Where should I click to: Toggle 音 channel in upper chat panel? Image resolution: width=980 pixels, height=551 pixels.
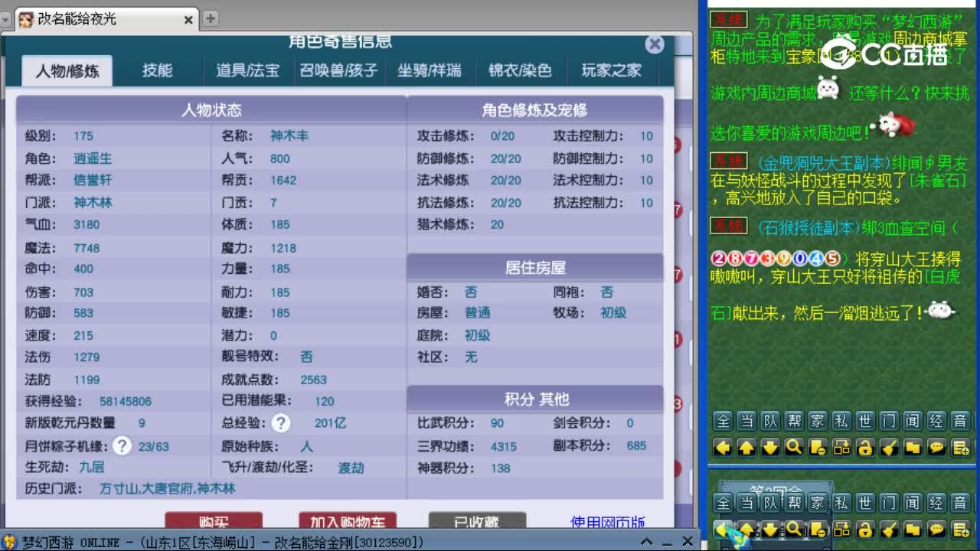pos(960,421)
